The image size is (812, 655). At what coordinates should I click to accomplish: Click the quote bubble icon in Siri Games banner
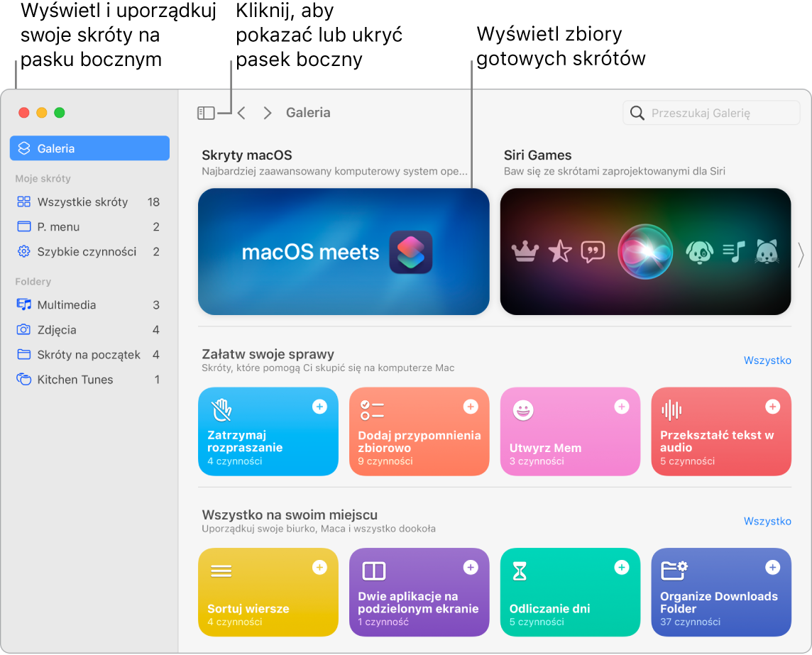(x=593, y=252)
